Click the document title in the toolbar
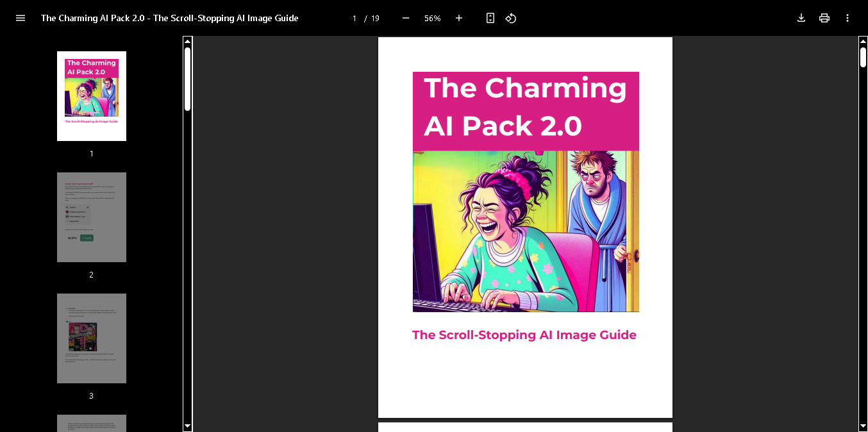Image resolution: width=868 pixels, height=432 pixels. pyautogui.click(x=170, y=18)
